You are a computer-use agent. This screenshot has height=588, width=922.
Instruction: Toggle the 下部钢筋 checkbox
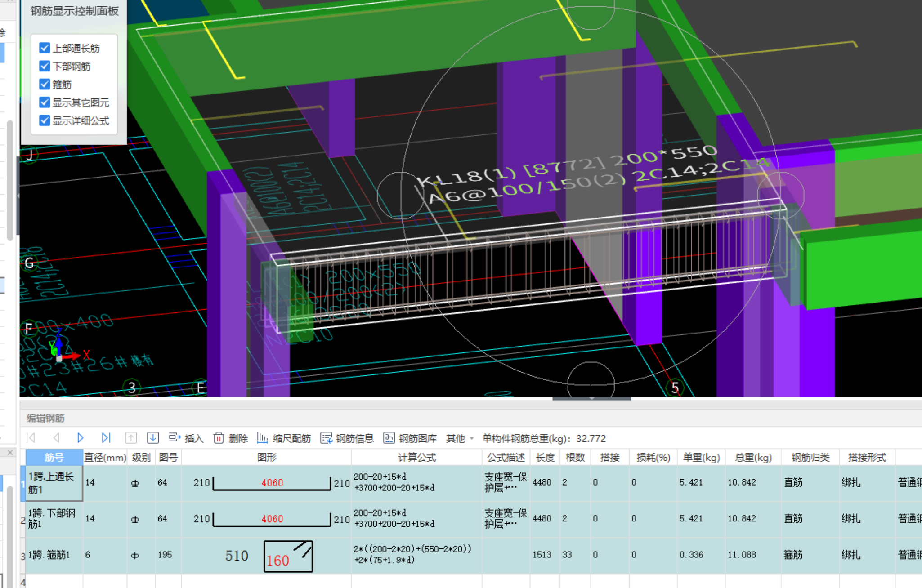click(x=45, y=66)
